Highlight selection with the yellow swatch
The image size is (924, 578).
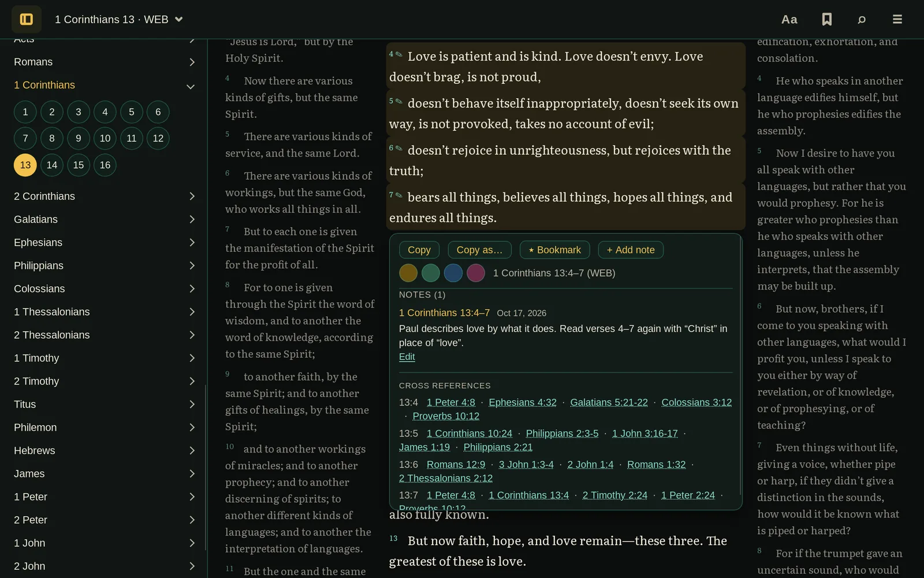pyautogui.click(x=408, y=273)
